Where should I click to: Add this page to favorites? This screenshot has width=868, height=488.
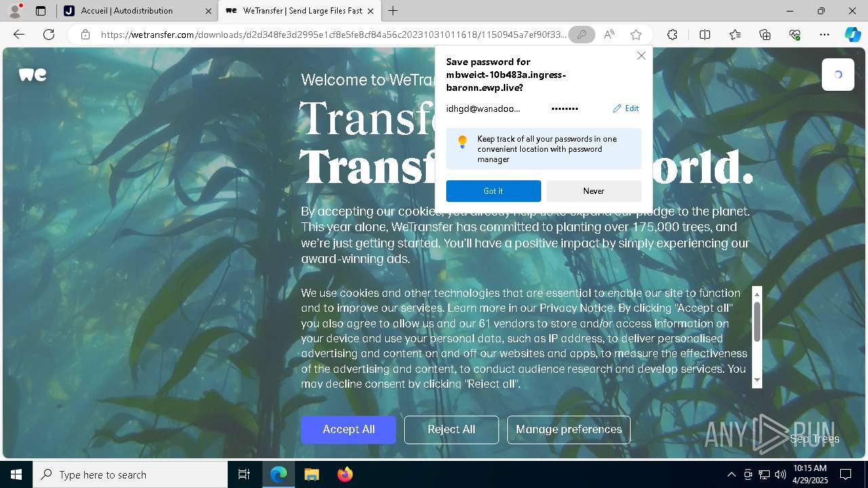click(x=636, y=35)
